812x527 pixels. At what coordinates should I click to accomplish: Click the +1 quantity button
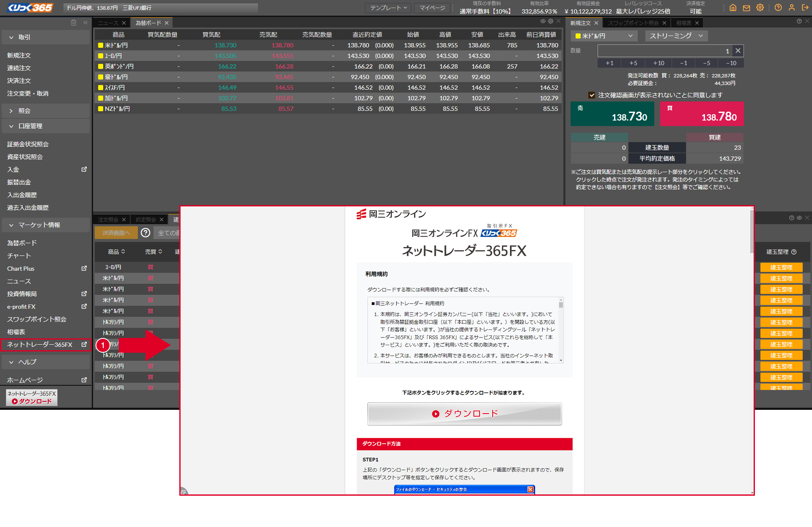pos(609,63)
